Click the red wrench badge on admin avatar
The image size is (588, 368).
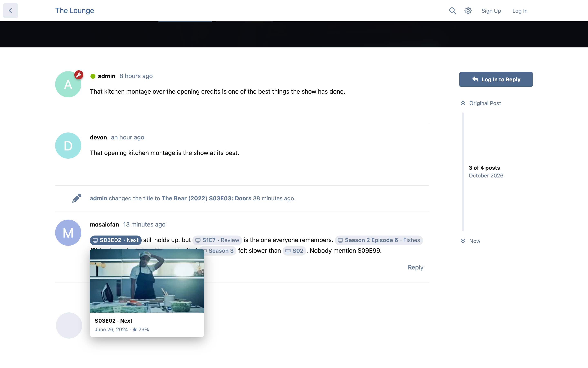(79, 75)
